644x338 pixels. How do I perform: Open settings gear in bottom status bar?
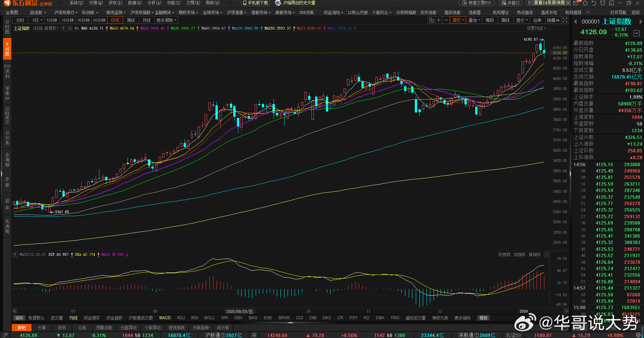click(638, 335)
